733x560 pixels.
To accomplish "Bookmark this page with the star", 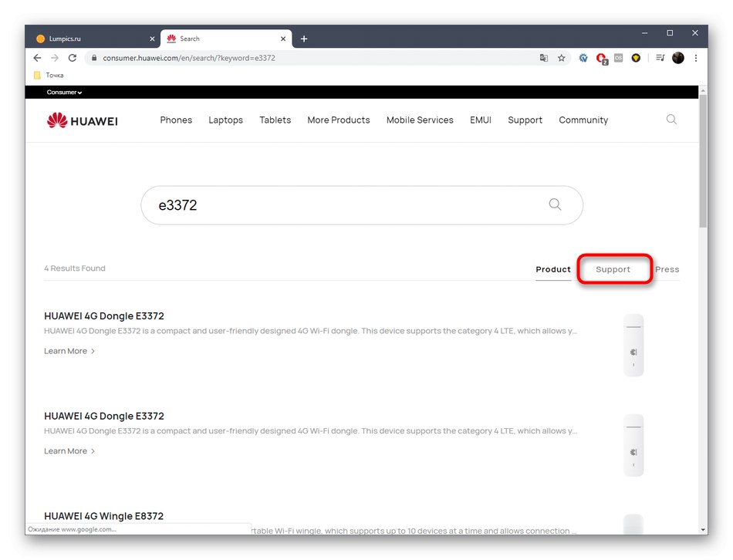I will coord(562,58).
